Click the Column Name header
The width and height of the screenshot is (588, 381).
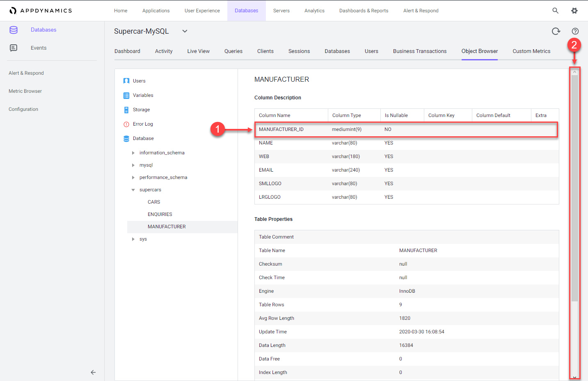click(275, 115)
